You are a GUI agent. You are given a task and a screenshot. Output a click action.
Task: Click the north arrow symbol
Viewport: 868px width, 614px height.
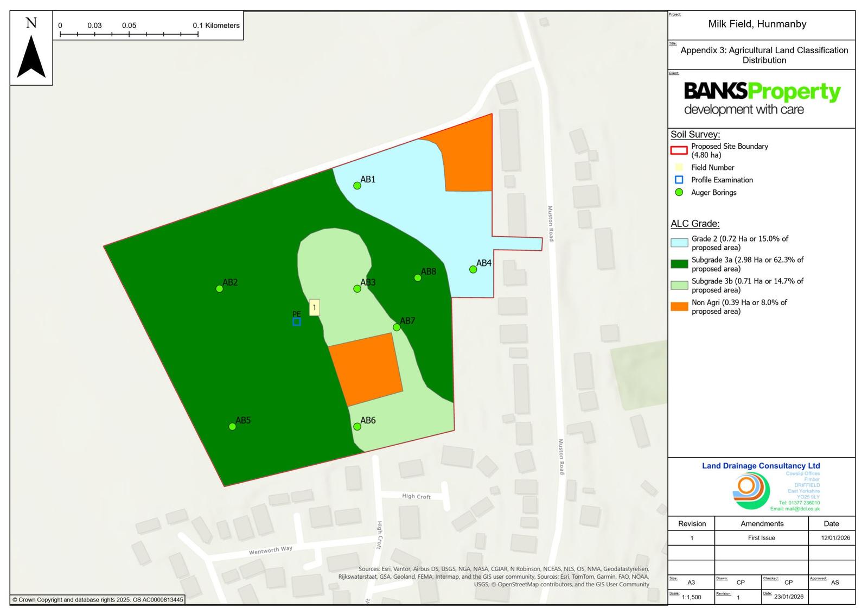tap(31, 56)
